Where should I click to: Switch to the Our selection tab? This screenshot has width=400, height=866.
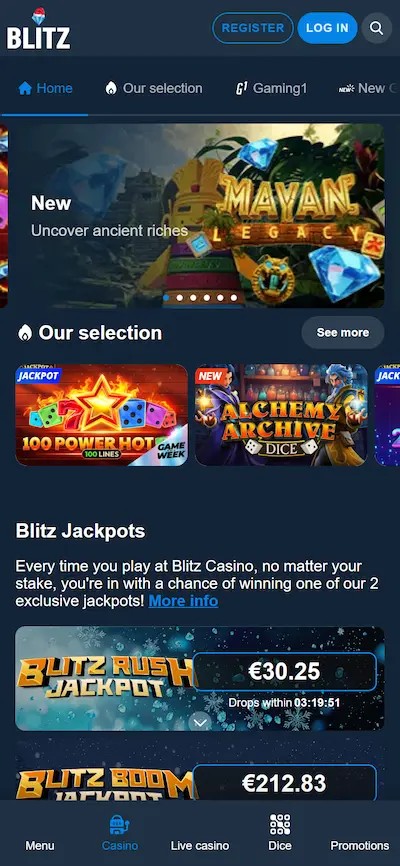[x=154, y=88]
